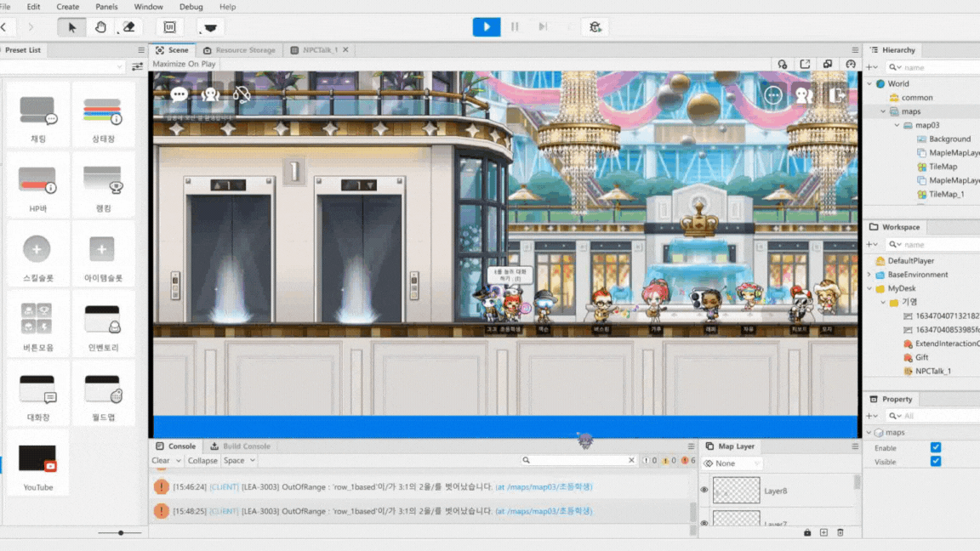Go forward with the right arrow
Image resolution: width=980 pixels, height=551 pixels.
point(31,27)
